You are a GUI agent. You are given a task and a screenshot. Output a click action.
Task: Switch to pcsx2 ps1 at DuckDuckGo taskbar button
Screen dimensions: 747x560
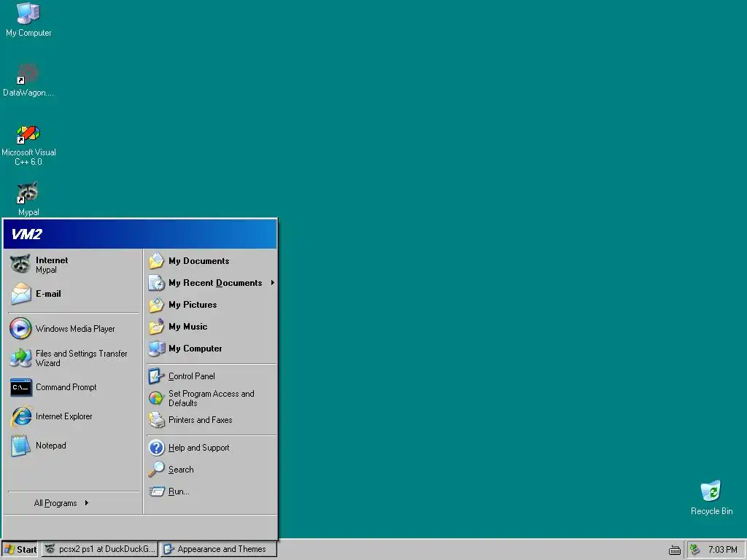(x=100, y=550)
